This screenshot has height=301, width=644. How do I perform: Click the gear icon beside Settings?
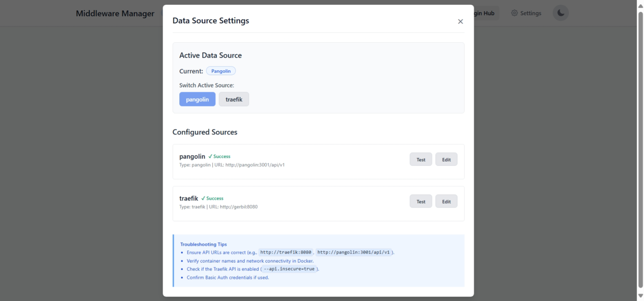pyautogui.click(x=514, y=13)
